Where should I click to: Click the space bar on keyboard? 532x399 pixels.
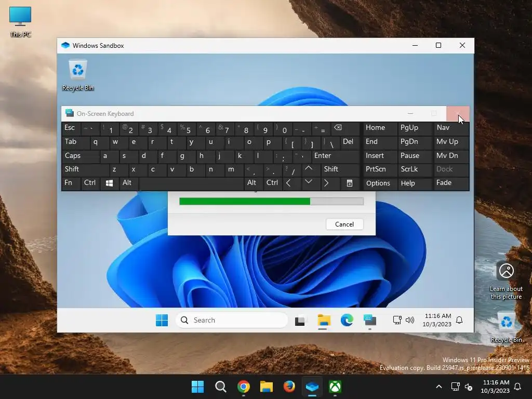[191, 183]
